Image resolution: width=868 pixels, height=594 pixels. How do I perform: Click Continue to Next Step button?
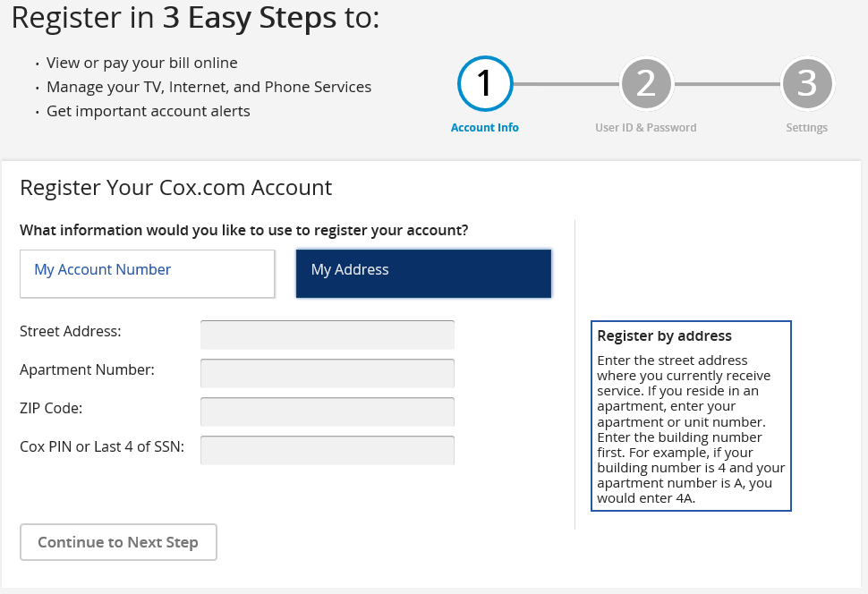(118, 542)
